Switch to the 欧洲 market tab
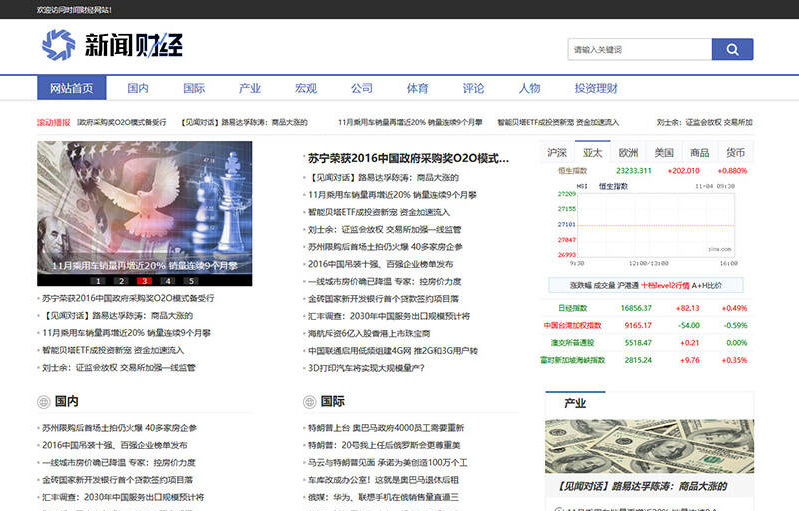799x511 pixels. click(628, 152)
